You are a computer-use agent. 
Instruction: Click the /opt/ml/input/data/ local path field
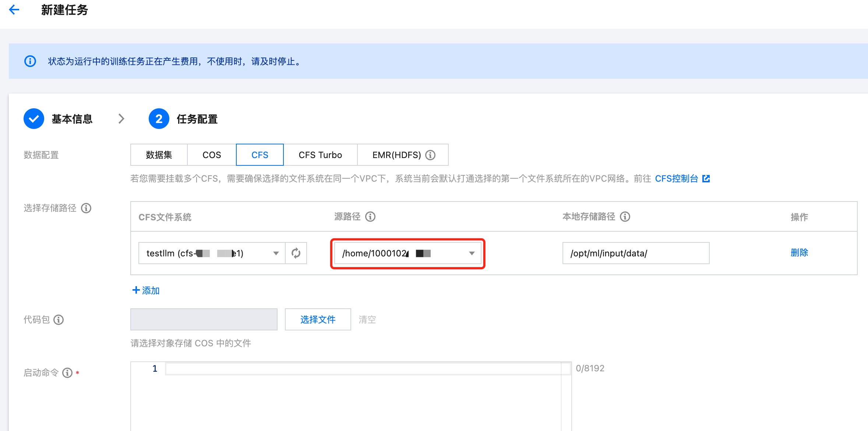[636, 253]
